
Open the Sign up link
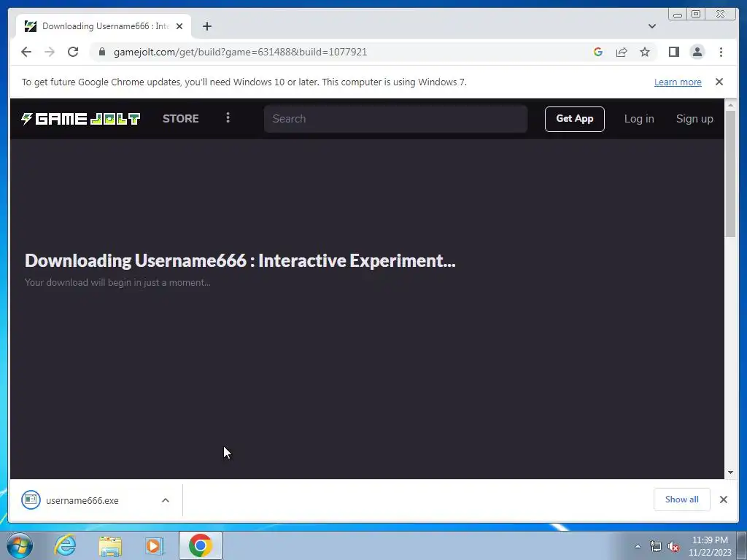point(694,119)
